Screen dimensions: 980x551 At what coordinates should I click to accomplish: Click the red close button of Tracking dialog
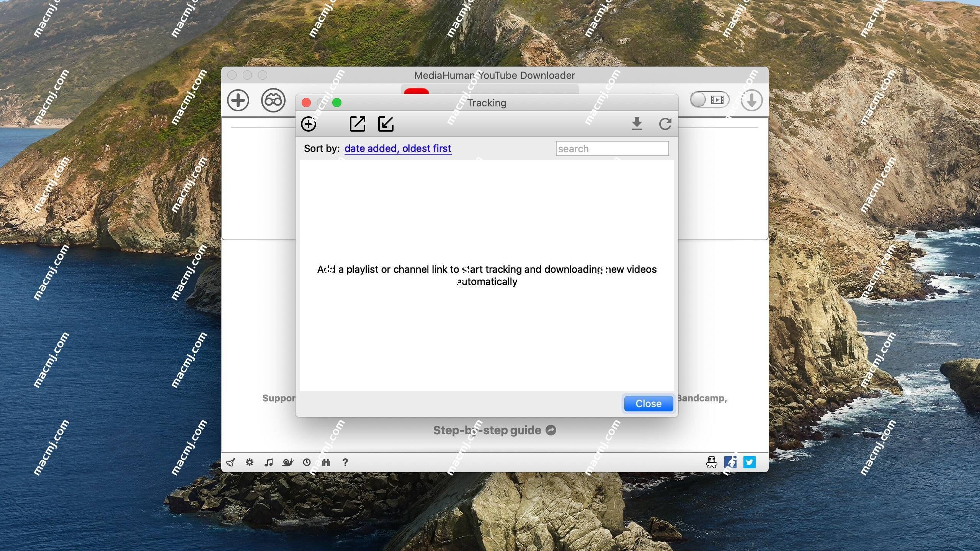pyautogui.click(x=306, y=103)
